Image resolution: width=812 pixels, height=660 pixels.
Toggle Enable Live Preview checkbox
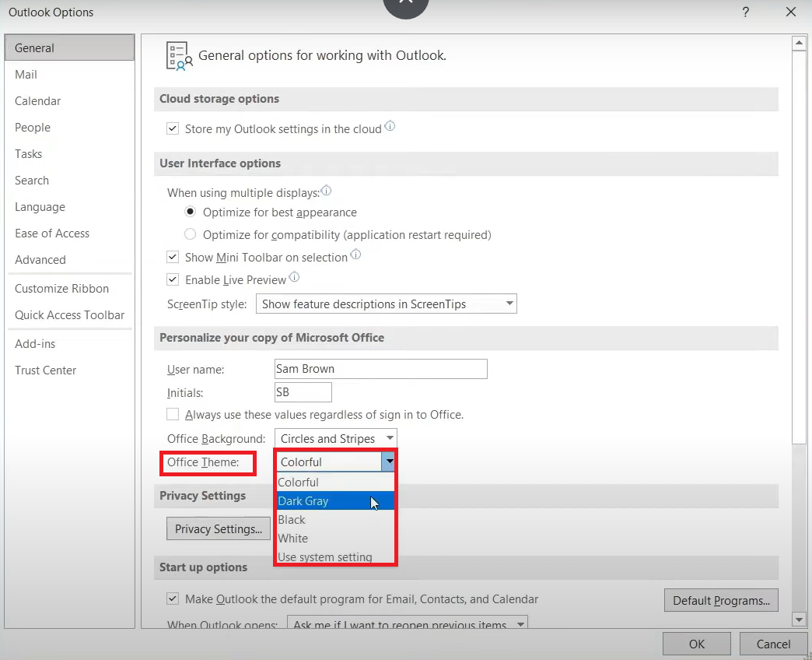tap(173, 279)
